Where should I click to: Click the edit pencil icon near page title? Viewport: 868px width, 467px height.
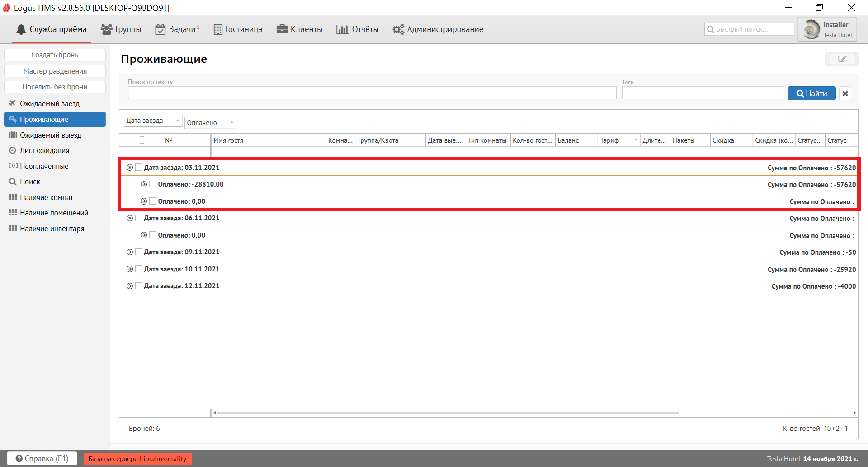click(x=842, y=59)
